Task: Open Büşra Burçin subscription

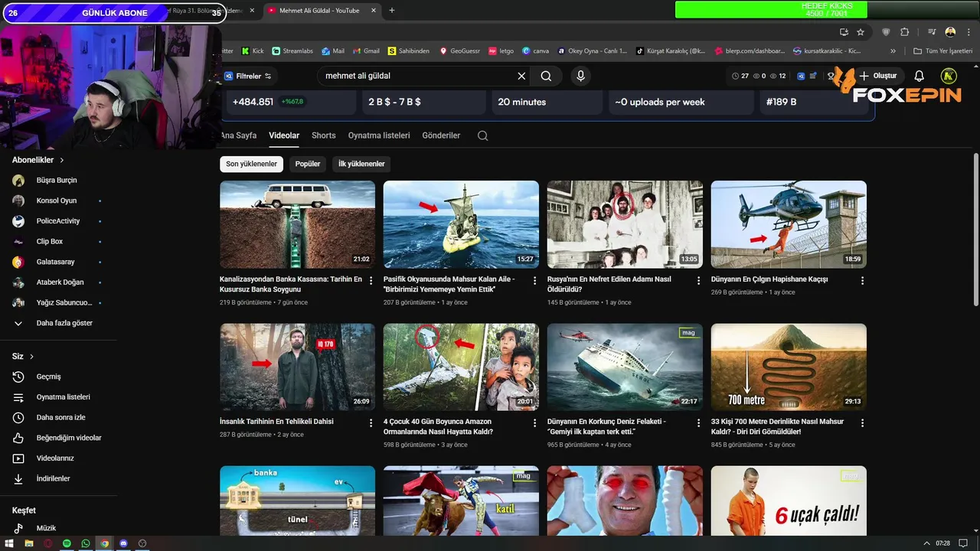Action: click(58, 181)
